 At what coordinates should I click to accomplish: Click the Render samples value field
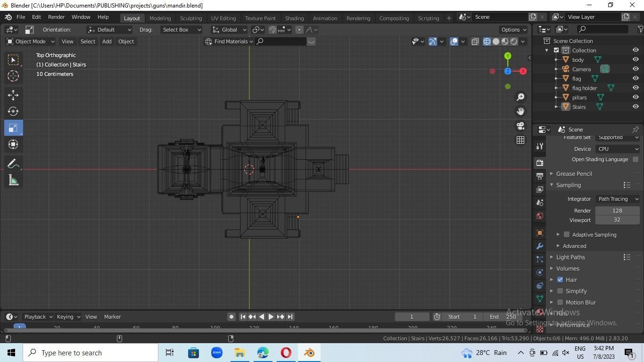(618, 211)
